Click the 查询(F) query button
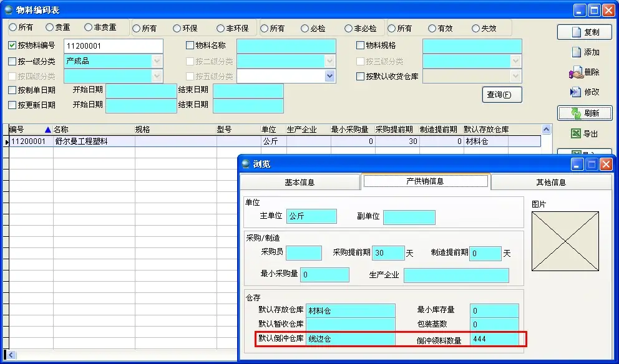 tap(502, 95)
